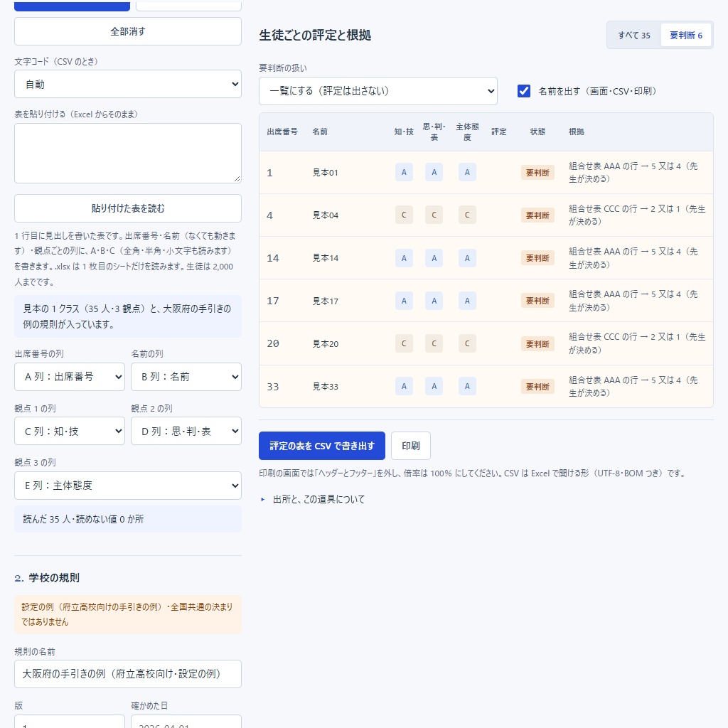The width and height of the screenshot is (728, 728).
Task: Click the 根拠 text in 見本20 row
Action: (x=637, y=343)
